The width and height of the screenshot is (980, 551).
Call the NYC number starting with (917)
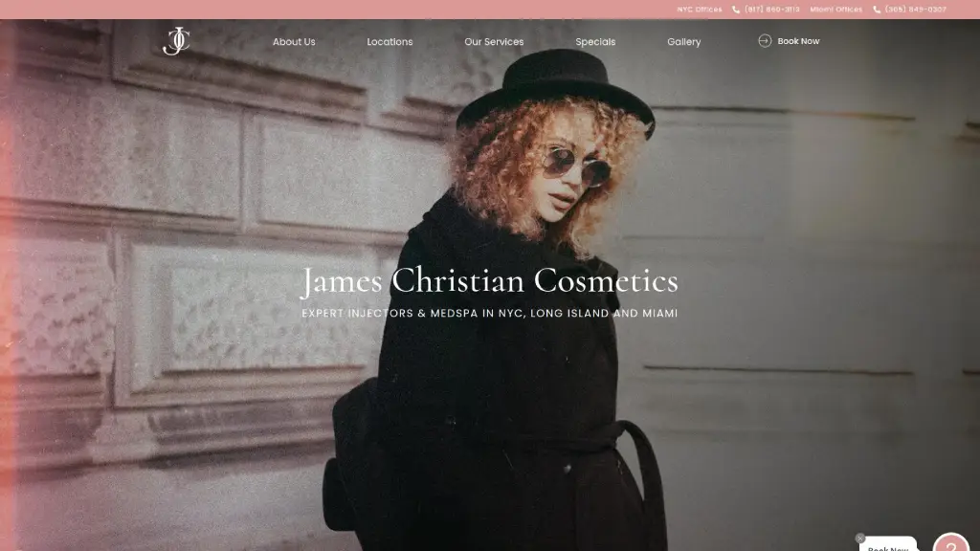tap(772, 10)
